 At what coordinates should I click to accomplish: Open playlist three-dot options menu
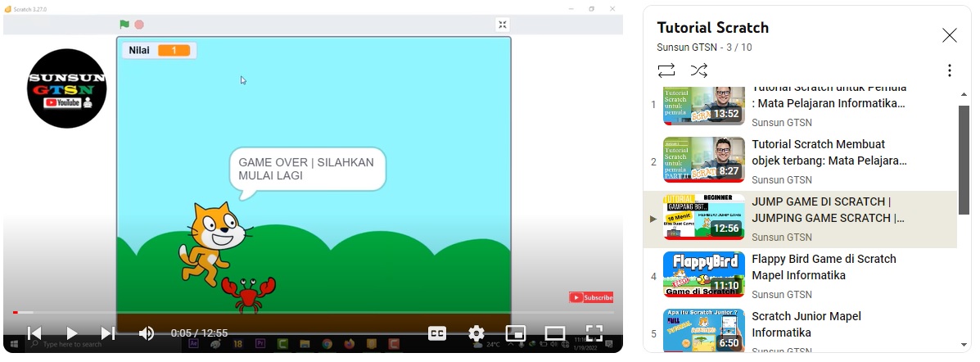tap(950, 70)
